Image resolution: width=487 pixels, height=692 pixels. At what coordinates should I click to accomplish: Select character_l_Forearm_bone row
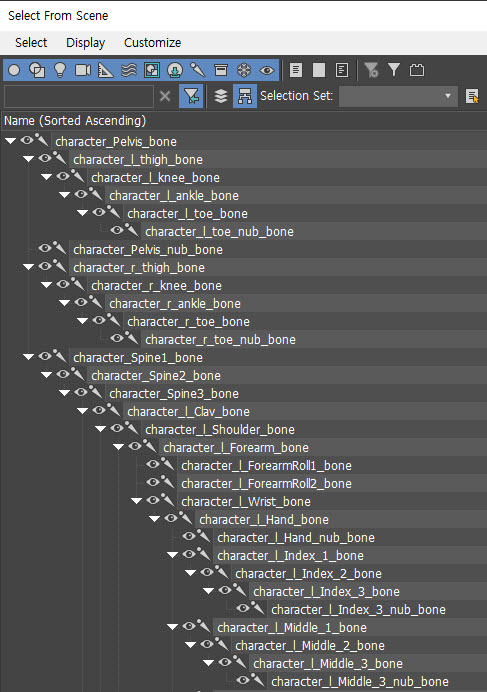coord(236,448)
